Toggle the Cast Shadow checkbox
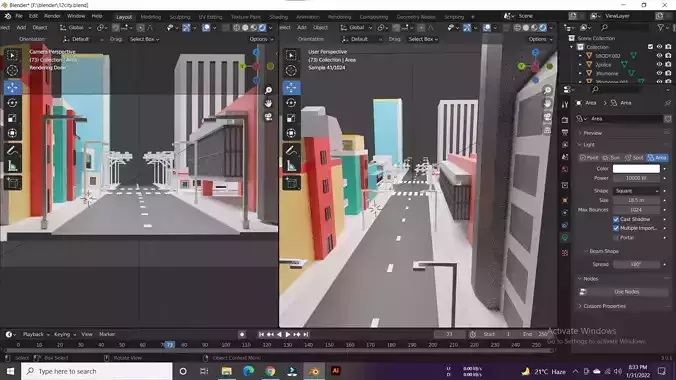Image resolution: width=676 pixels, height=380 pixels. (616, 219)
